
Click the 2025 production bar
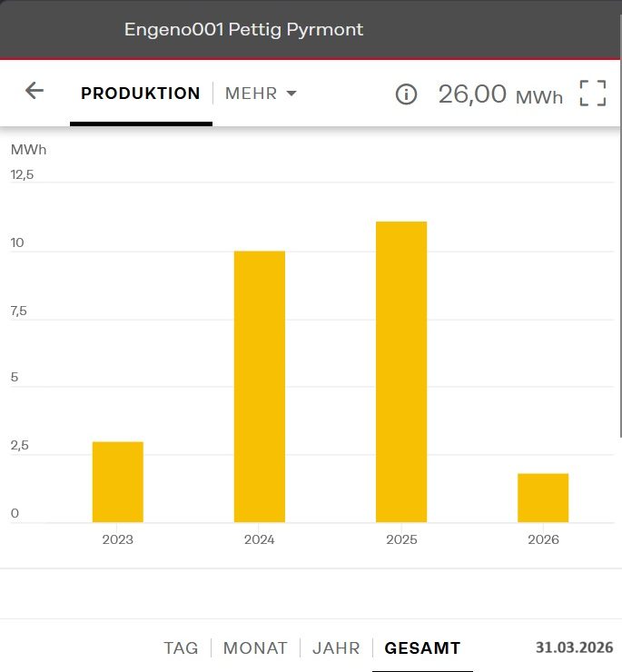coord(401,372)
